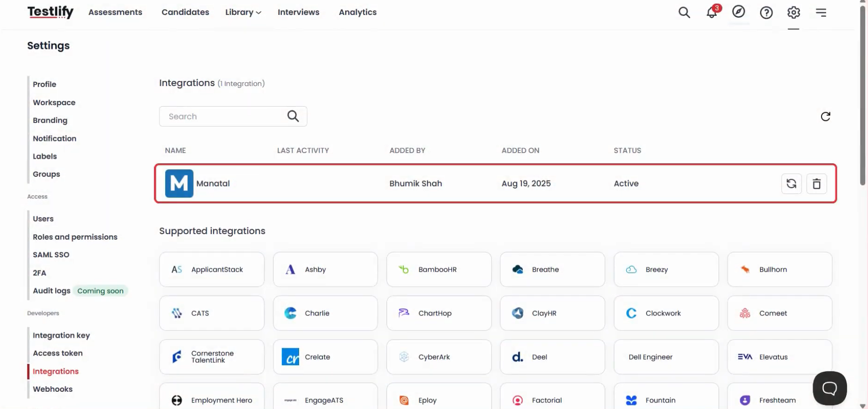The height and width of the screenshot is (409, 868).
Task: Open Roles and permissions section
Action: tap(75, 237)
